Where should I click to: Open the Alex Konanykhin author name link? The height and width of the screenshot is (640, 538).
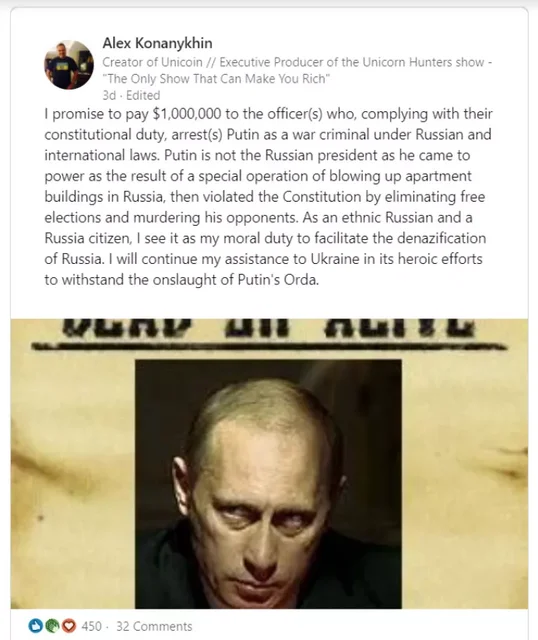coord(157,43)
